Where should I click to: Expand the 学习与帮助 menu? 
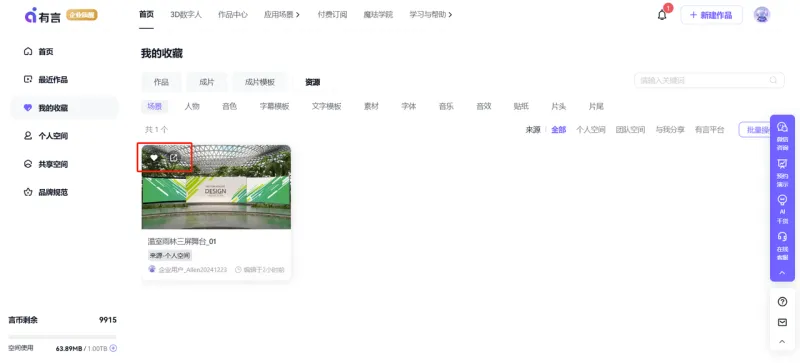point(431,15)
